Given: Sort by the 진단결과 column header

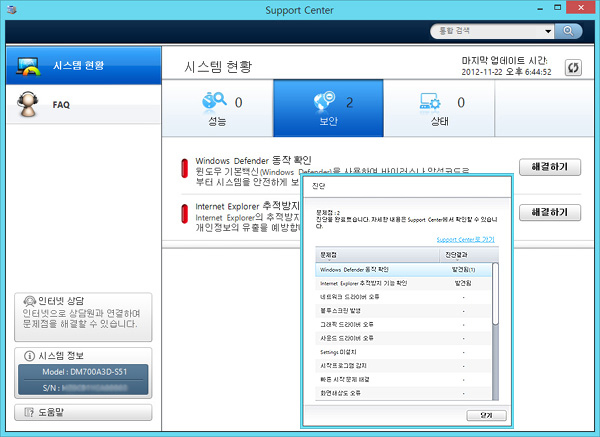Looking at the screenshot, I should click(469, 254).
